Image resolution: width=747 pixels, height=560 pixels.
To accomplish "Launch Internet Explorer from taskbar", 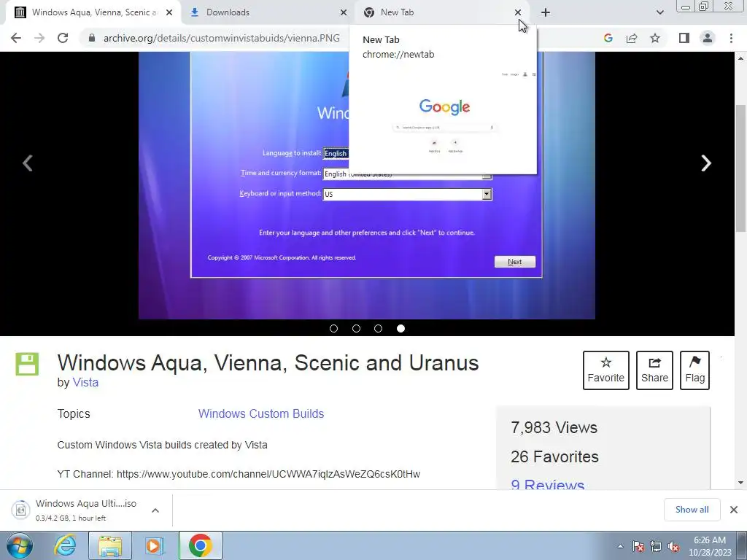I will (65, 545).
